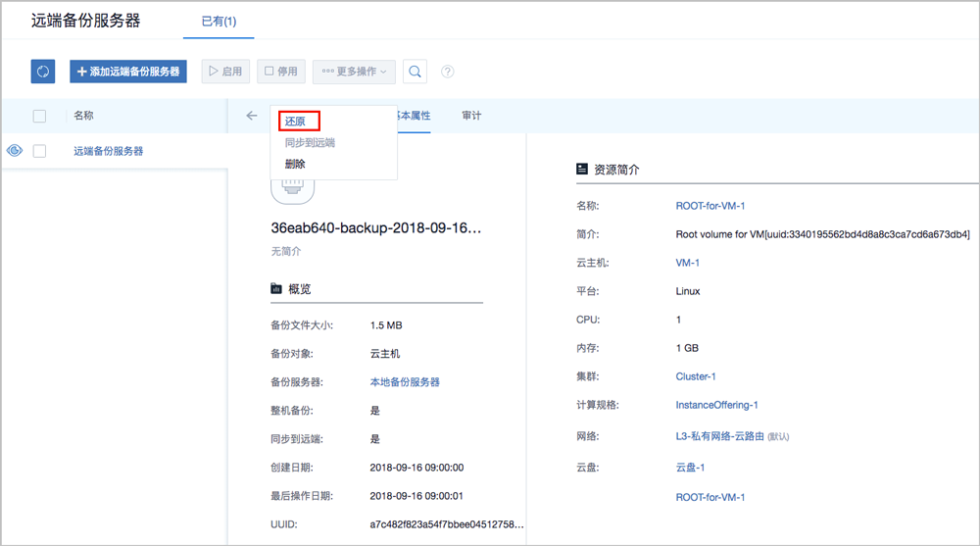
Task: Click the 停用 button
Action: tap(281, 72)
